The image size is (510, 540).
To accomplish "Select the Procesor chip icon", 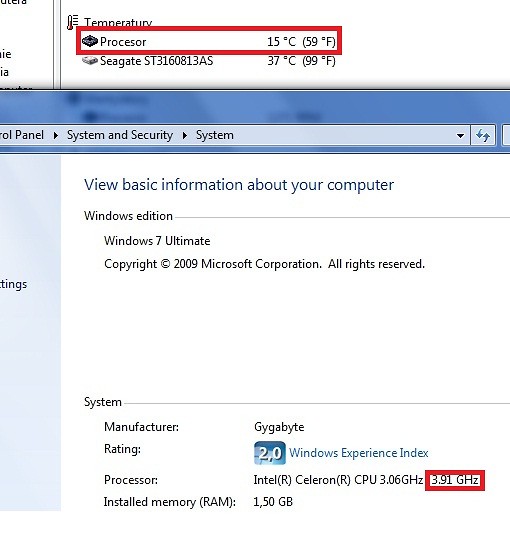I will click(90, 41).
